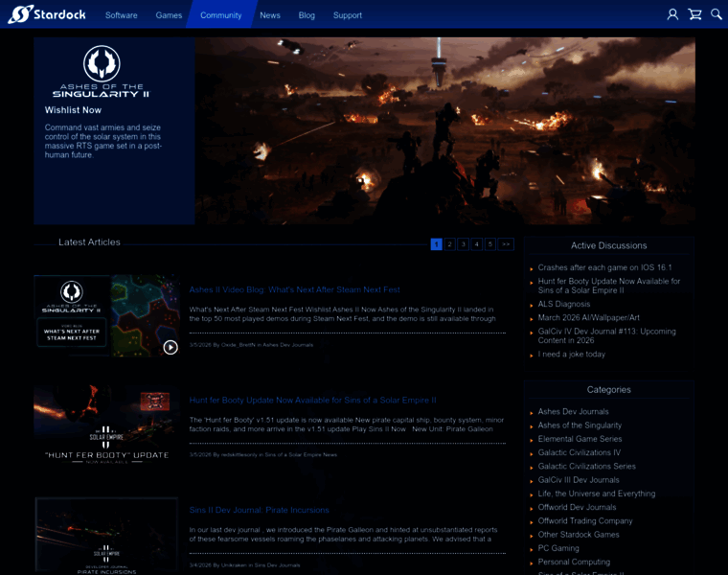Open the Galactic Civilizations Series category
Screen dimensions: 728x575
586,467
